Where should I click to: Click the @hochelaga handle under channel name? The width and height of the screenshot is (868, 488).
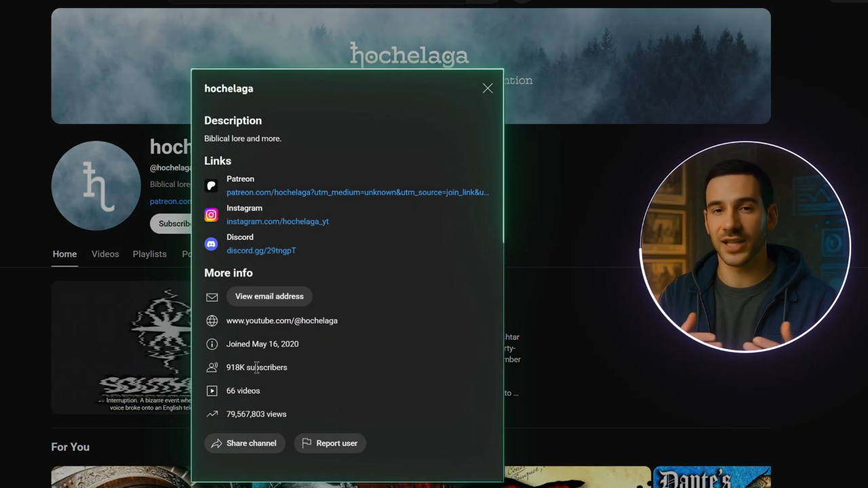[170, 167]
